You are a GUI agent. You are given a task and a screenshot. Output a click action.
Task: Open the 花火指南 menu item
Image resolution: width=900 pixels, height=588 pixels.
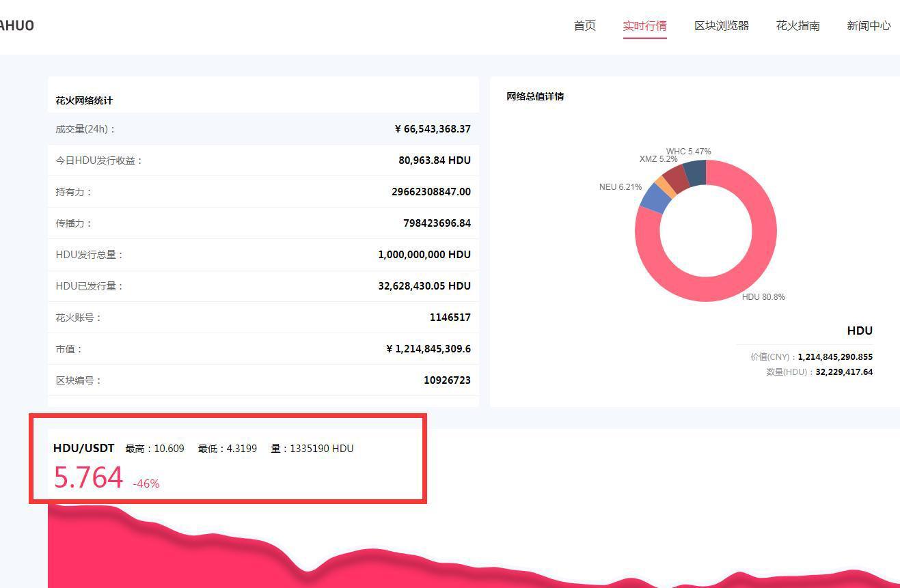[797, 26]
